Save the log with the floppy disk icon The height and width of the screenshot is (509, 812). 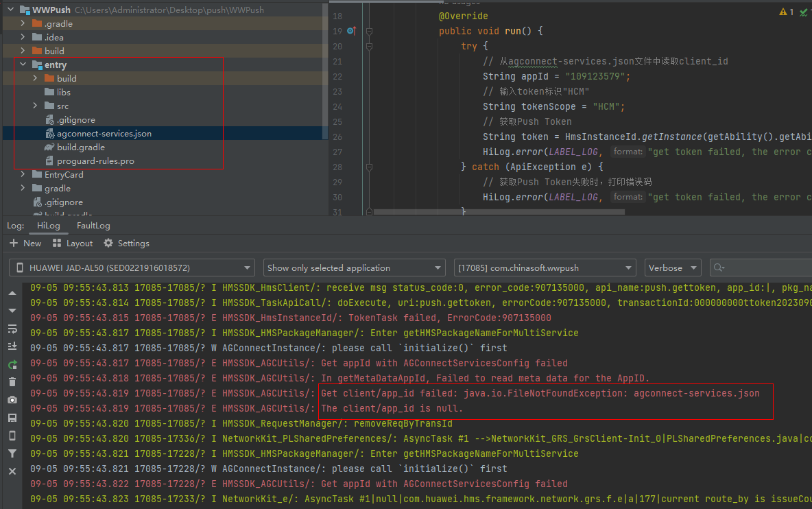(12, 418)
